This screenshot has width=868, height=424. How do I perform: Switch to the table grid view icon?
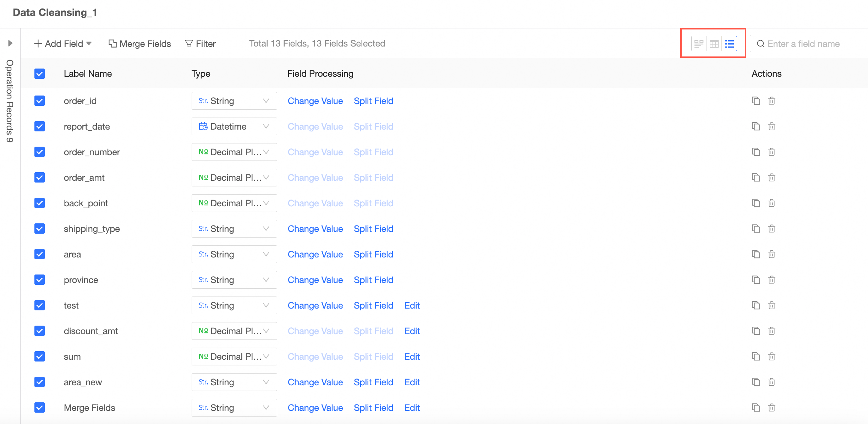point(714,44)
